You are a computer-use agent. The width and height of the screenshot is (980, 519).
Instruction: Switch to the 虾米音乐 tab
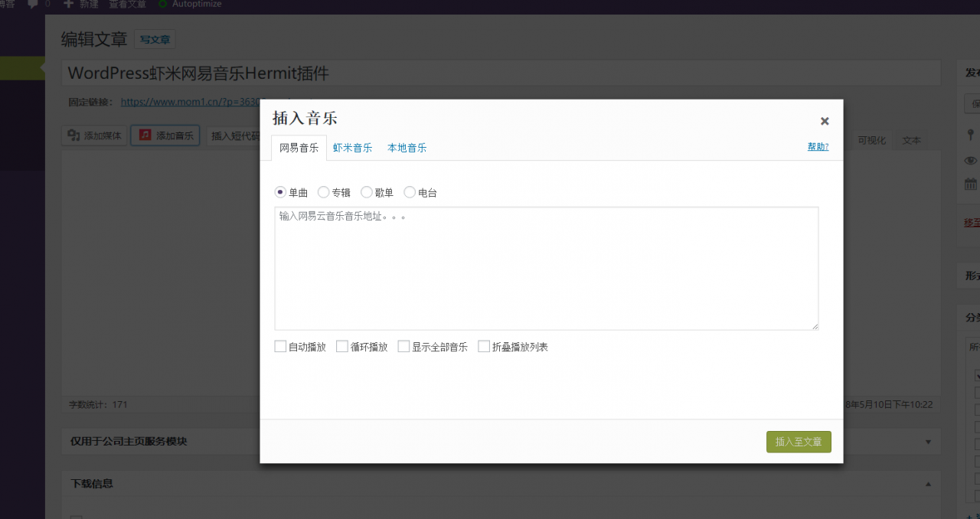pyautogui.click(x=352, y=147)
